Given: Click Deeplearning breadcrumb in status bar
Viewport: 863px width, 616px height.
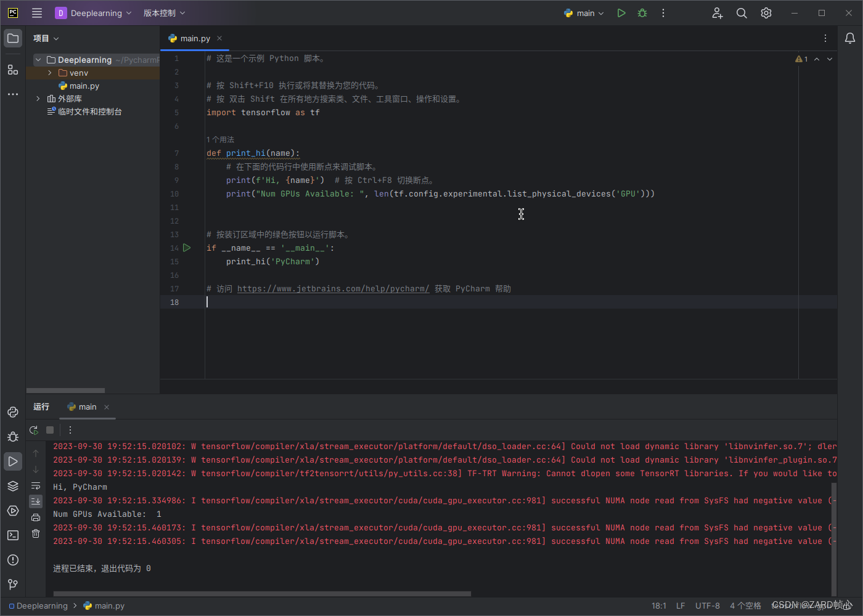Looking at the screenshot, I should 38,606.
